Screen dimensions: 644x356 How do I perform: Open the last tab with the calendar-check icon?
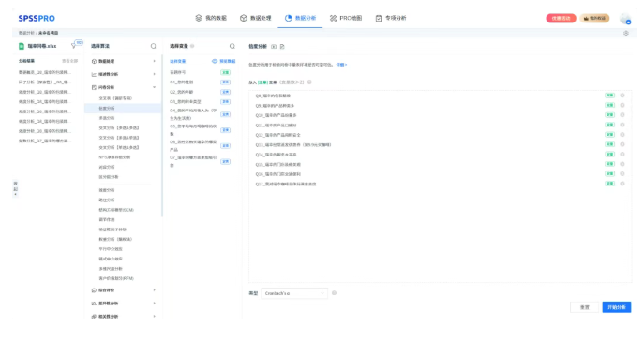coord(391,18)
